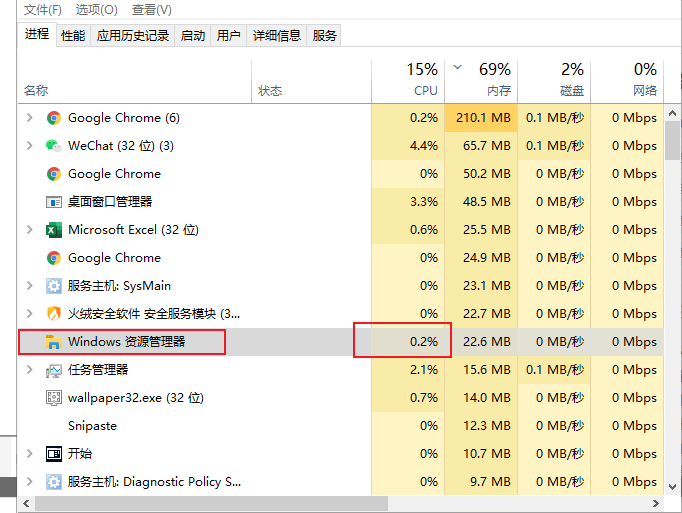Click the 0.6% CPU cell for Excel
Screen dimensions: 682x513
click(x=408, y=230)
